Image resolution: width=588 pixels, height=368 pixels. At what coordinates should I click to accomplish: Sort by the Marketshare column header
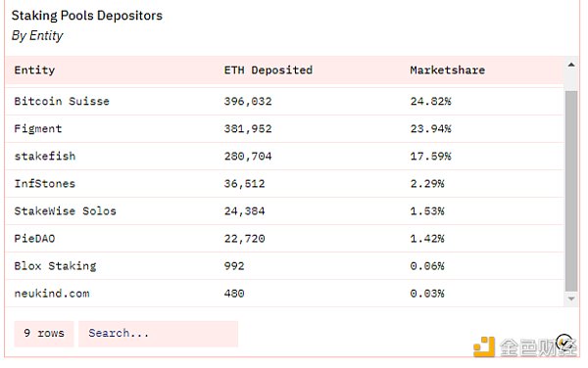click(448, 70)
